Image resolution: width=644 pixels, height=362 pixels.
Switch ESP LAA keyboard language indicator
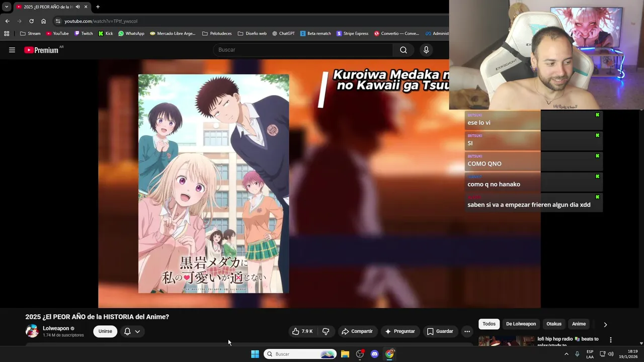(590, 354)
